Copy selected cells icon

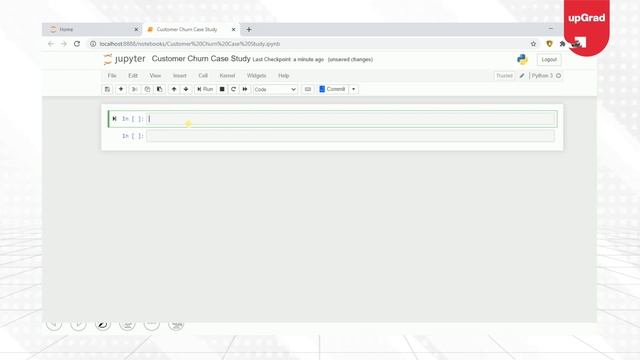click(147, 89)
